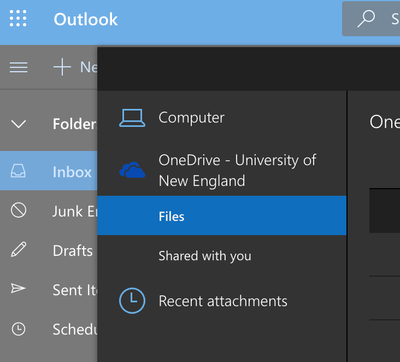Click inside the search box

pos(371,18)
